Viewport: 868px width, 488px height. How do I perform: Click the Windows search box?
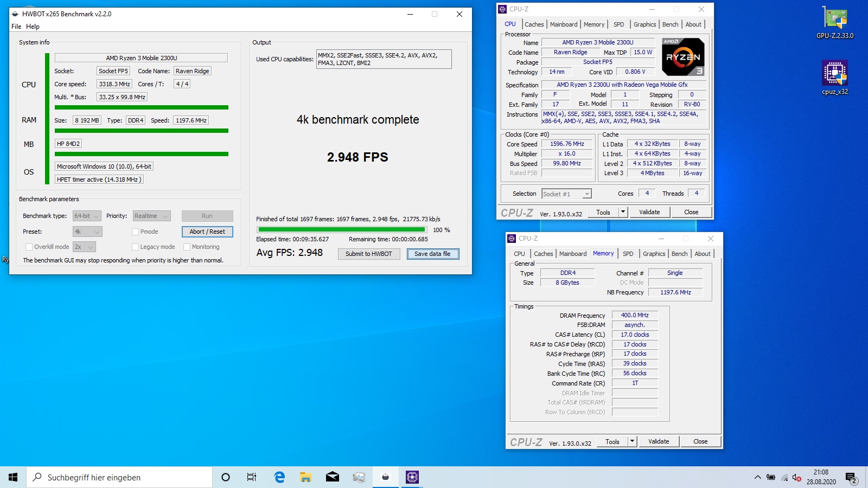pyautogui.click(x=119, y=477)
